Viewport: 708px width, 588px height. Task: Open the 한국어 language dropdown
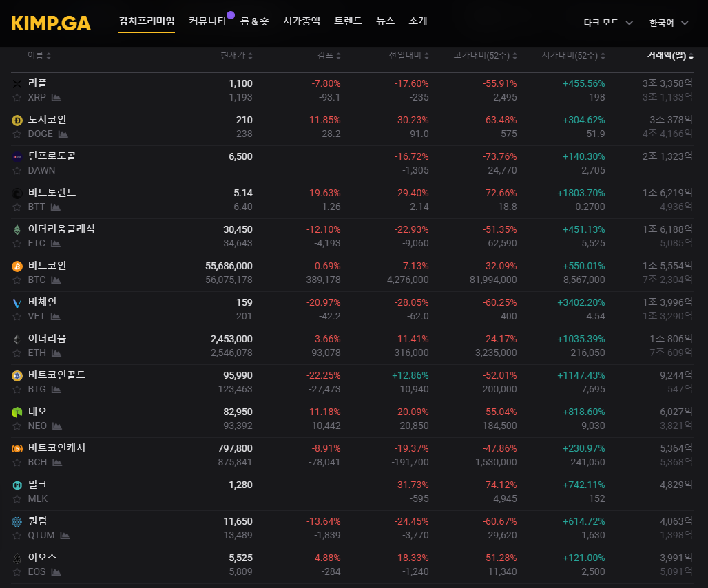pyautogui.click(x=668, y=23)
